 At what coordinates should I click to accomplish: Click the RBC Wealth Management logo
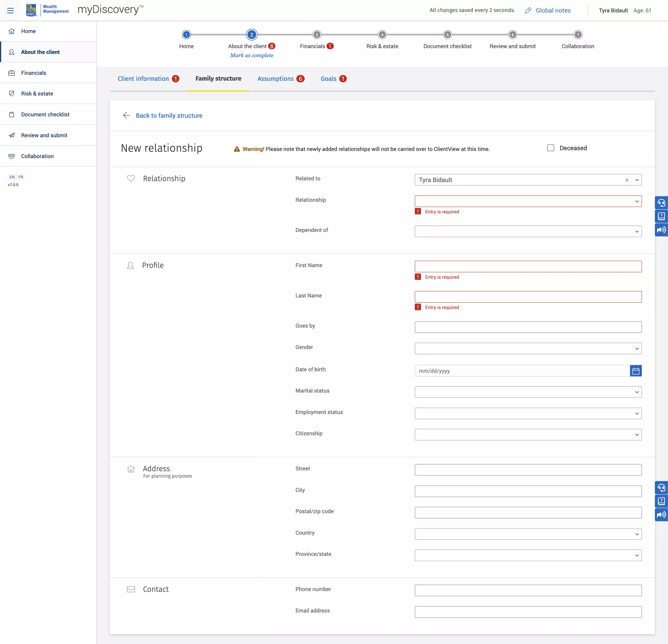click(x=48, y=10)
